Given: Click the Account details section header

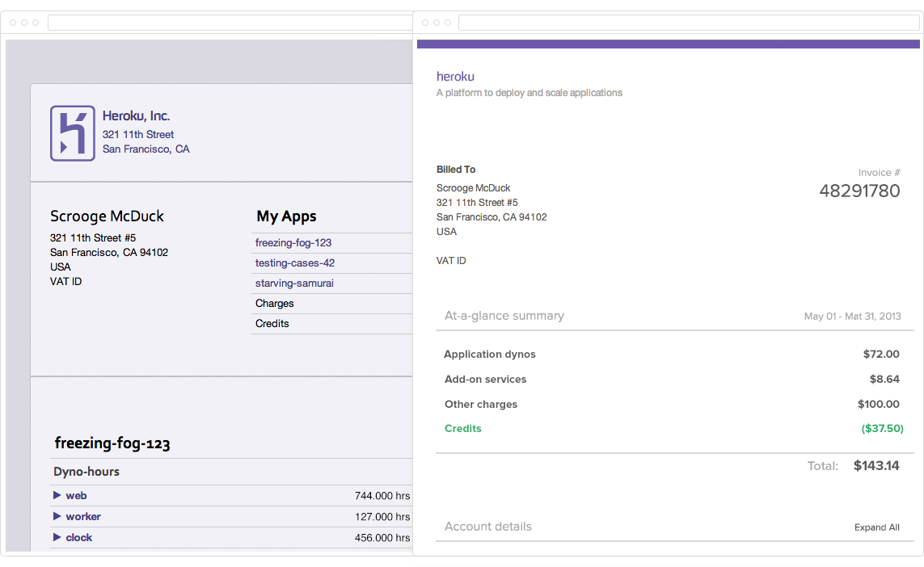Looking at the screenshot, I should click(488, 527).
